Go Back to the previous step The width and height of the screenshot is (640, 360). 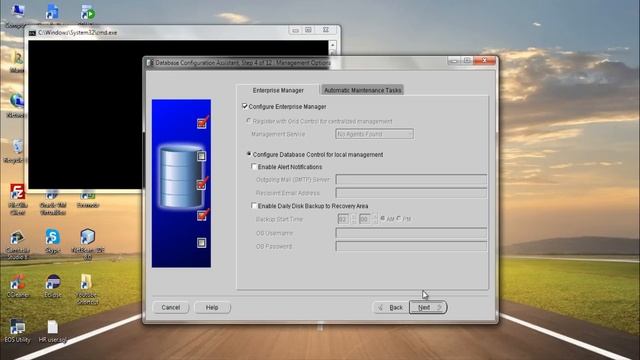click(x=391, y=307)
